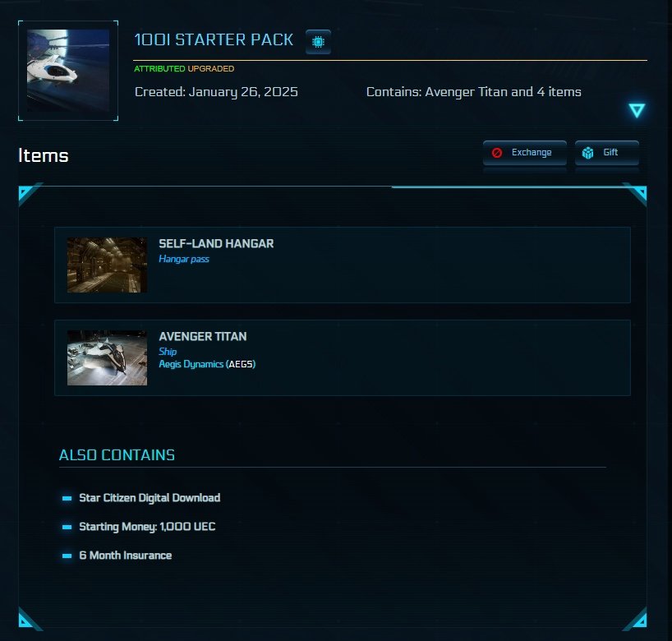Click the red prohibited icon on Exchange
The width and height of the screenshot is (672, 641).
[497, 153]
